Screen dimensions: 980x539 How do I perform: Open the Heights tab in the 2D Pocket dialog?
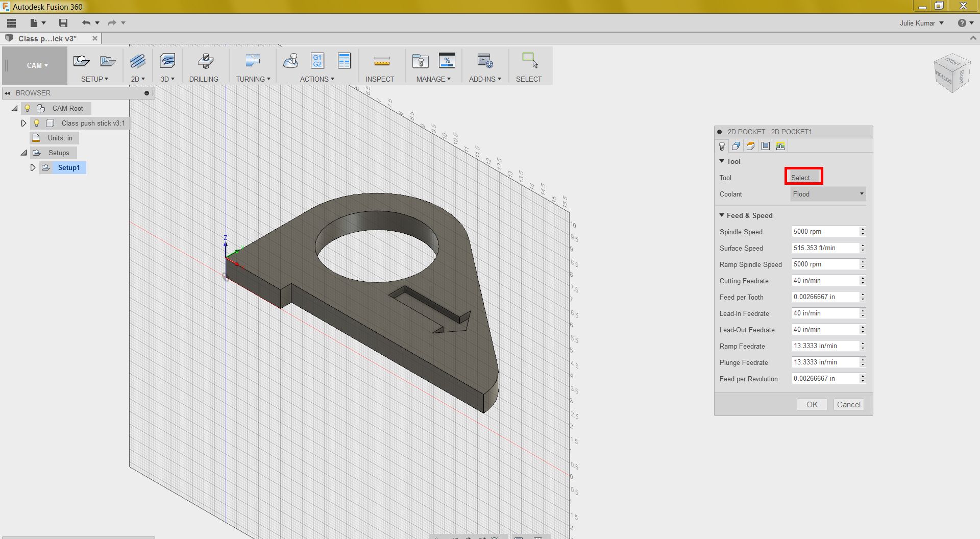(x=750, y=146)
